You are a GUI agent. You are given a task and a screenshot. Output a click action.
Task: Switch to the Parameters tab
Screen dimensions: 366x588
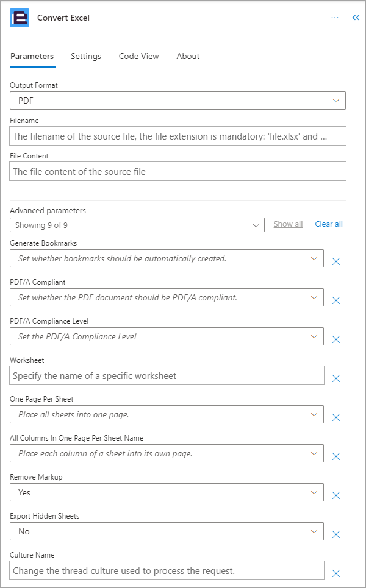pos(32,56)
